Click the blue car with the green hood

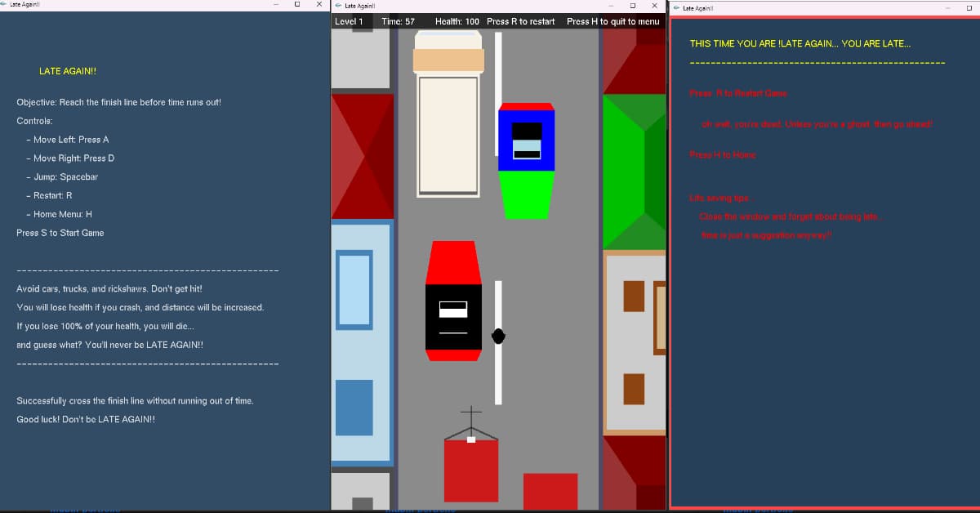coord(527,161)
